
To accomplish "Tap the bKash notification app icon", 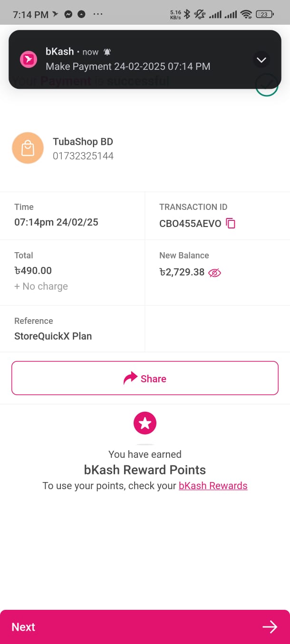I will 29,59.
